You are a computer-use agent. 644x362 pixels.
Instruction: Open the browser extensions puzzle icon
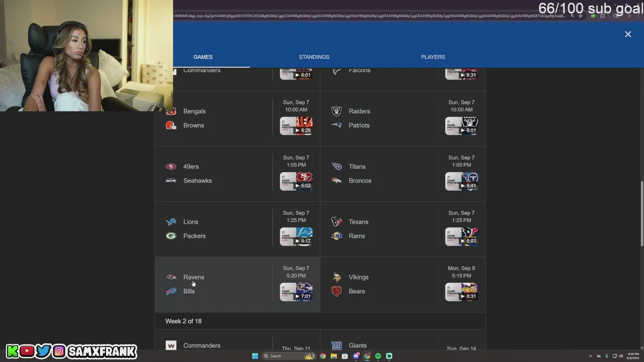pos(602,16)
